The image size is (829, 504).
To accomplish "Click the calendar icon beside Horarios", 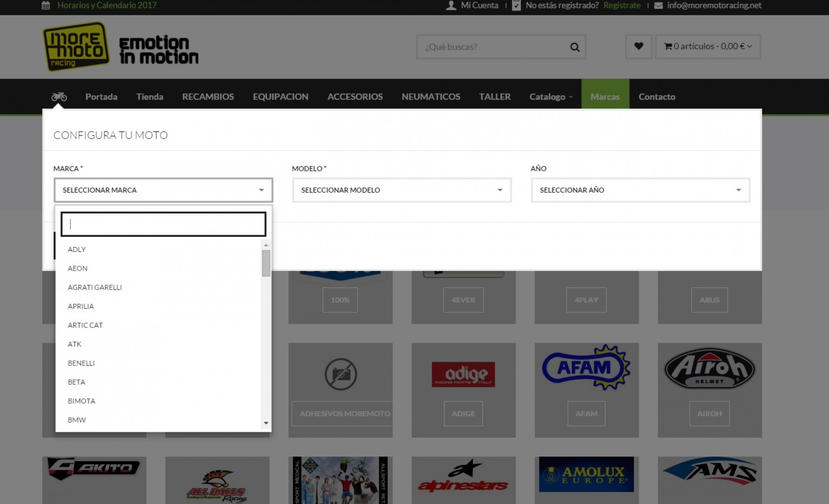I will (x=46, y=5).
